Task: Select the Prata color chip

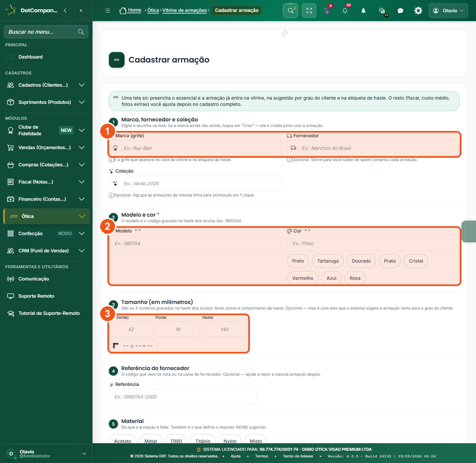Action: pos(390,261)
